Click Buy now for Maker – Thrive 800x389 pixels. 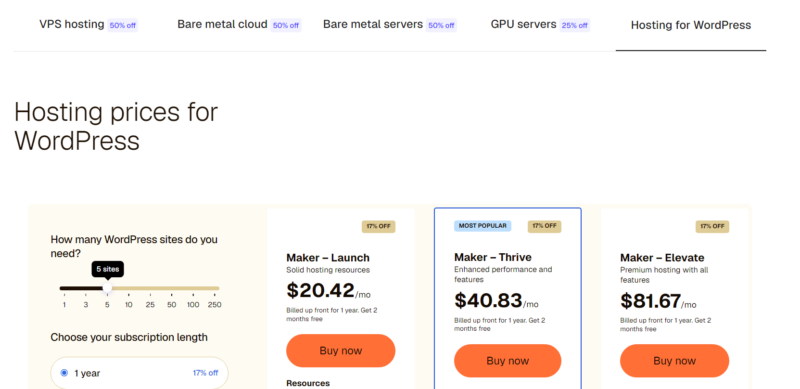508,361
